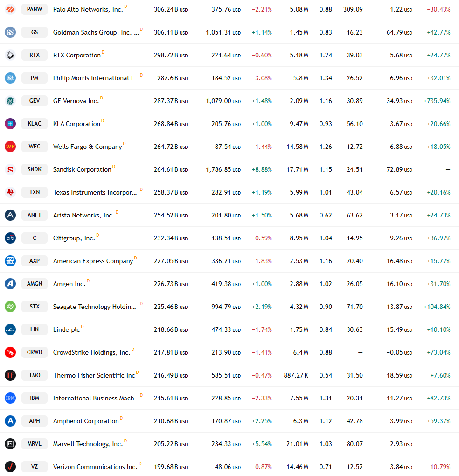This screenshot has width=459, height=476.
Task: Open Verizon Communications Inc. link
Action: [95, 467]
